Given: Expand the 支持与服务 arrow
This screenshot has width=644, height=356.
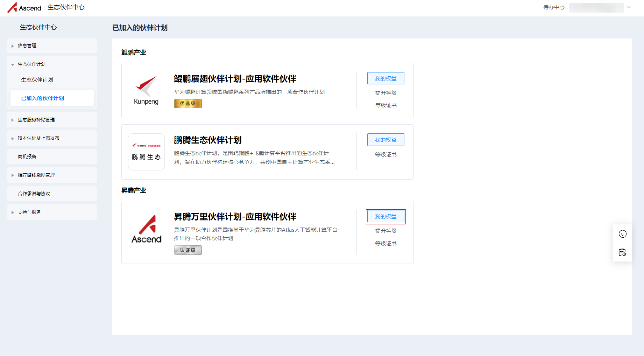Looking at the screenshot, I should [13, 212].
